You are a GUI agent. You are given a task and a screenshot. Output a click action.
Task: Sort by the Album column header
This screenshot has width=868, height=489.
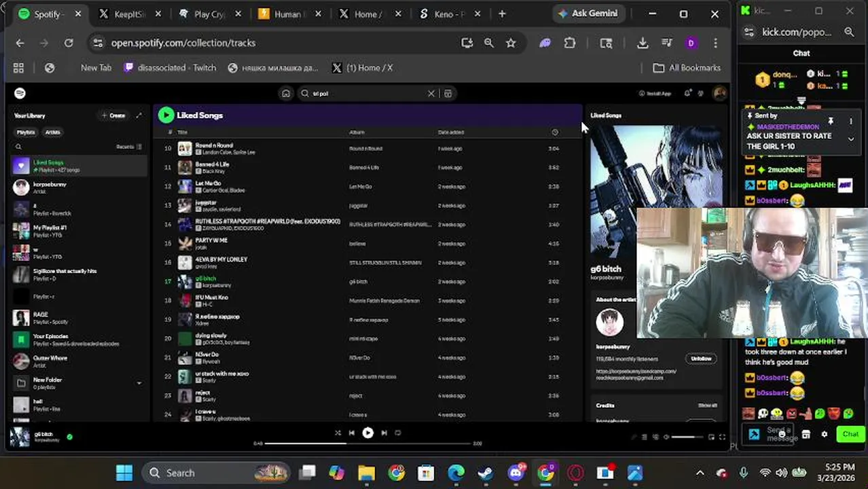(x=357, y=132)
